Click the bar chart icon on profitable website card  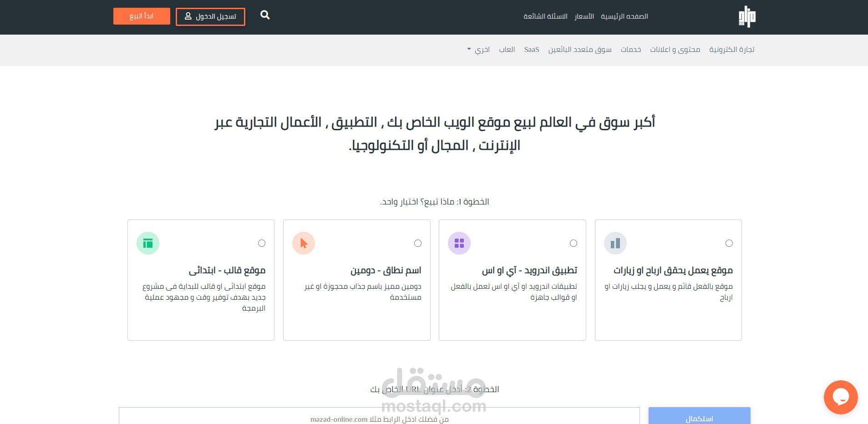615,243
